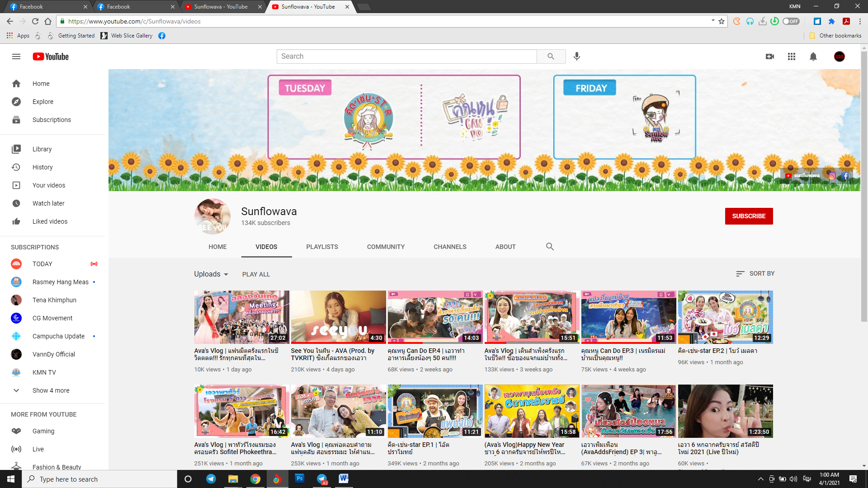This screenshot has width=868, height=488.
Task: Switch to the Playlists tab
Action: click(x=322, y=247)
